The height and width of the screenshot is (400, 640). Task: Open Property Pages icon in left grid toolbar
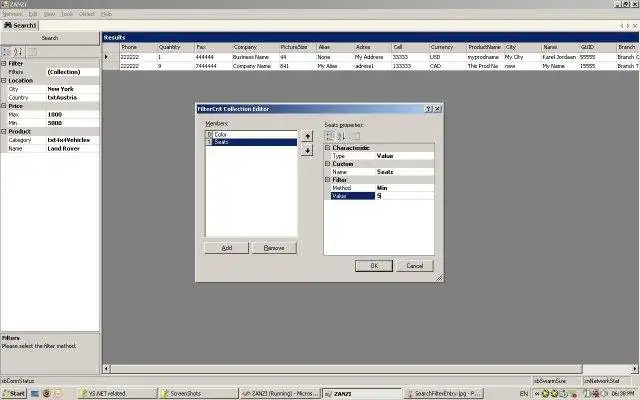pyautogui.click(x=32, y=52)
